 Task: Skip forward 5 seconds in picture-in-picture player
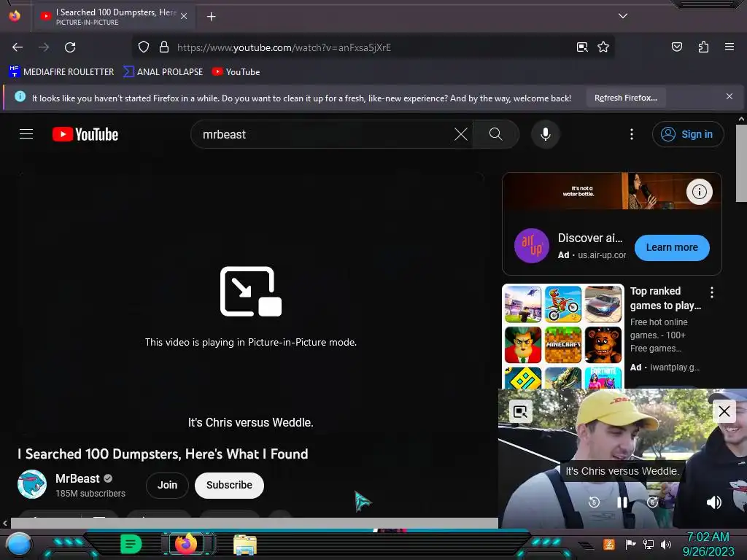tap(652, 502)
